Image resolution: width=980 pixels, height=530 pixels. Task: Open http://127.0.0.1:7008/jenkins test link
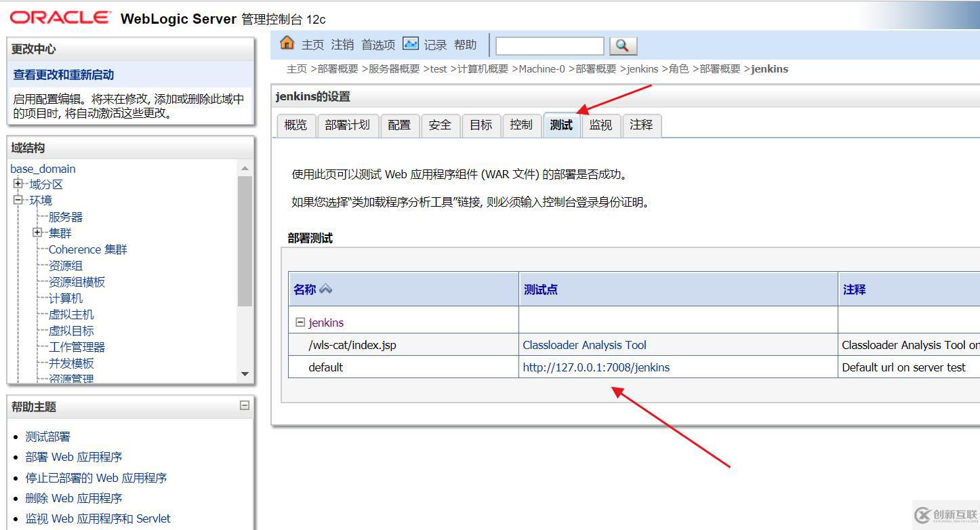(596, 367)
